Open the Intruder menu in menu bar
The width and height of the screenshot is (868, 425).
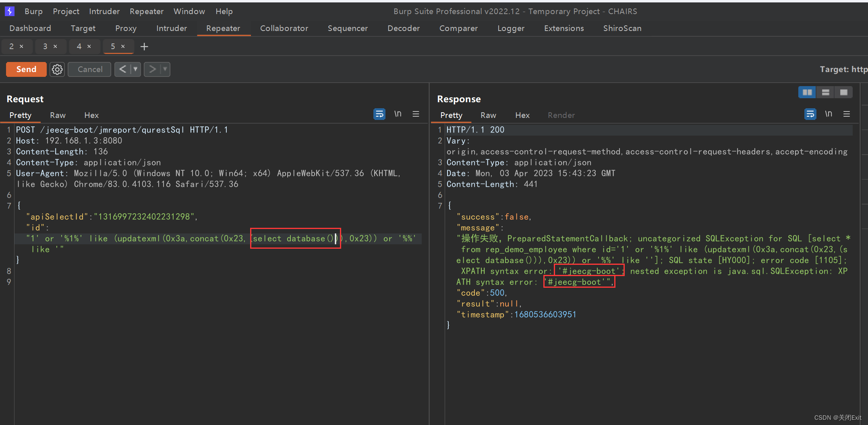click(x=104, y=11)
